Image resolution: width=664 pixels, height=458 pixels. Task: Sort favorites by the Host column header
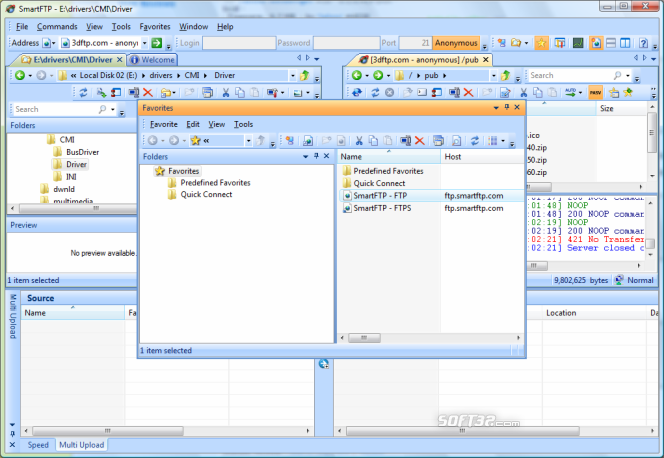coord(482,157)
